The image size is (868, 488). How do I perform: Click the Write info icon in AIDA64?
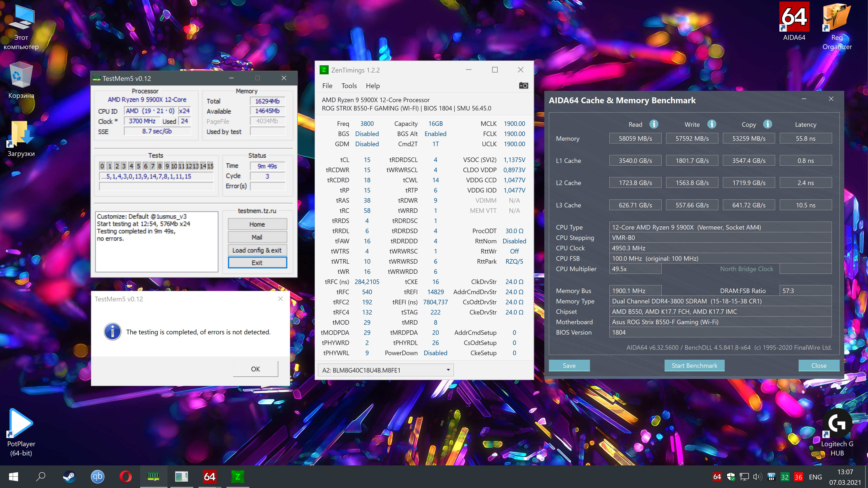coord(712,124)
